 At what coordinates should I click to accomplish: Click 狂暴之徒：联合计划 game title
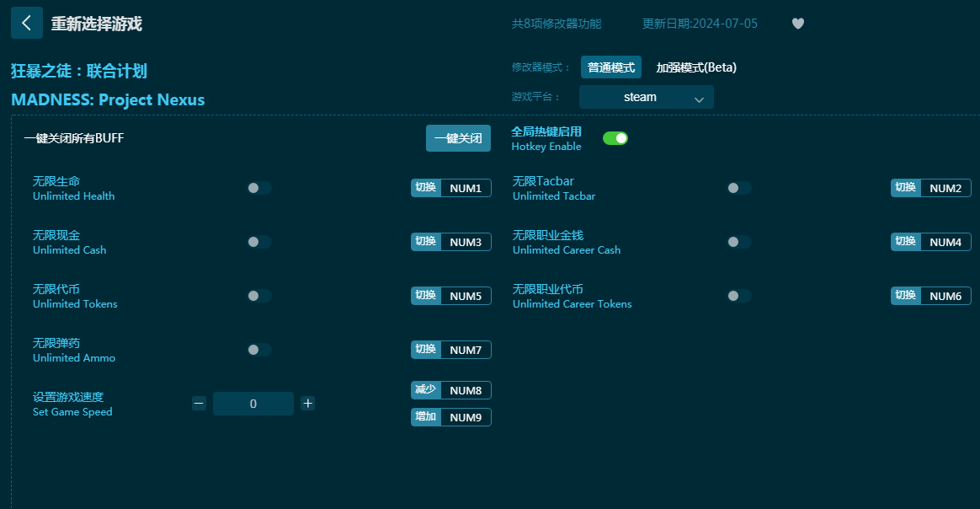tap(79, 71)
